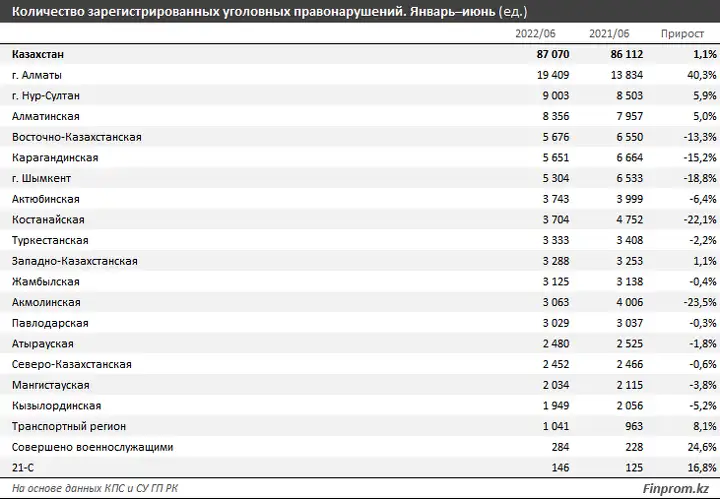720x499 pixels.
Task: Select the Восточно-Казахстанская row label
Action: pyautogui.click(x=77, y=137)
